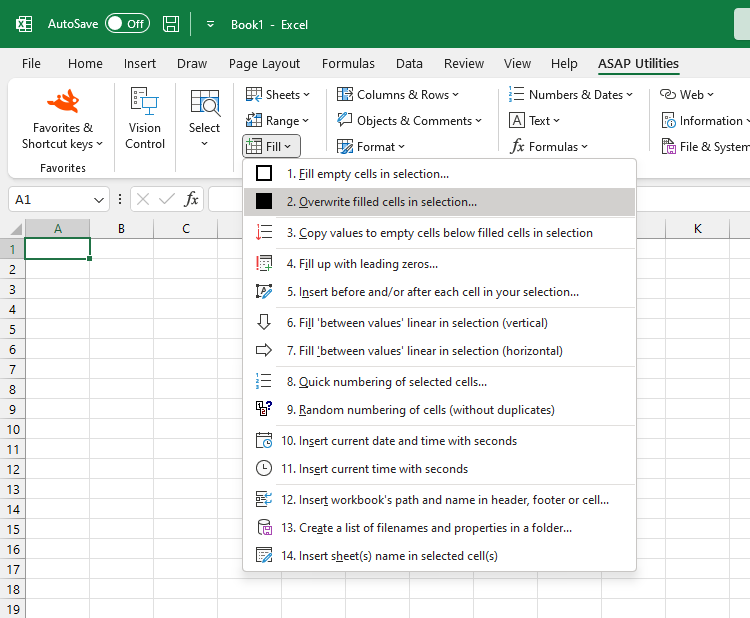Open the Format dropdown in ASAP ribbon
Screen dimensions: 750x618
point(371,146)
